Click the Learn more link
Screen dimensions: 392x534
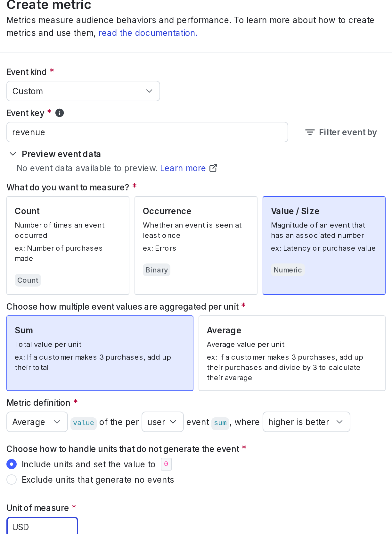click(x=183, y=168)
